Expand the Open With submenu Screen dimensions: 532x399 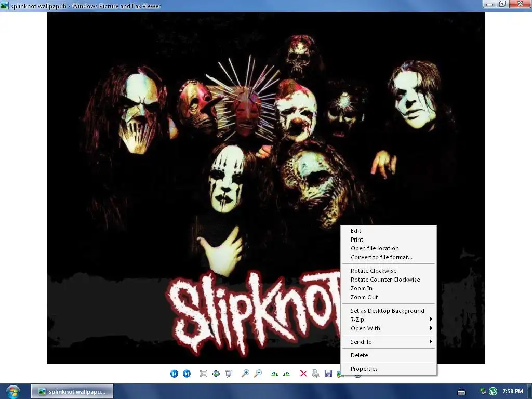[389, 328]
